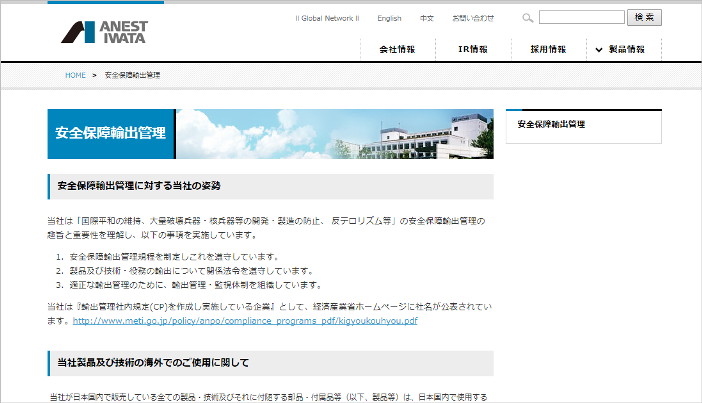Open the IR情報 menu item
702x403 pixels.
(473, 49)
